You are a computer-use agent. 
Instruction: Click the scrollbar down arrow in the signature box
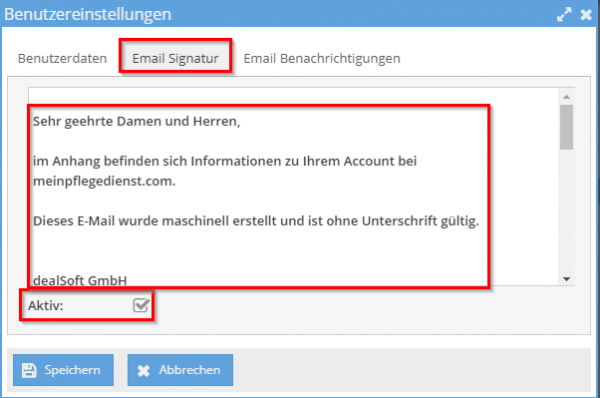(x=567, y=279)
